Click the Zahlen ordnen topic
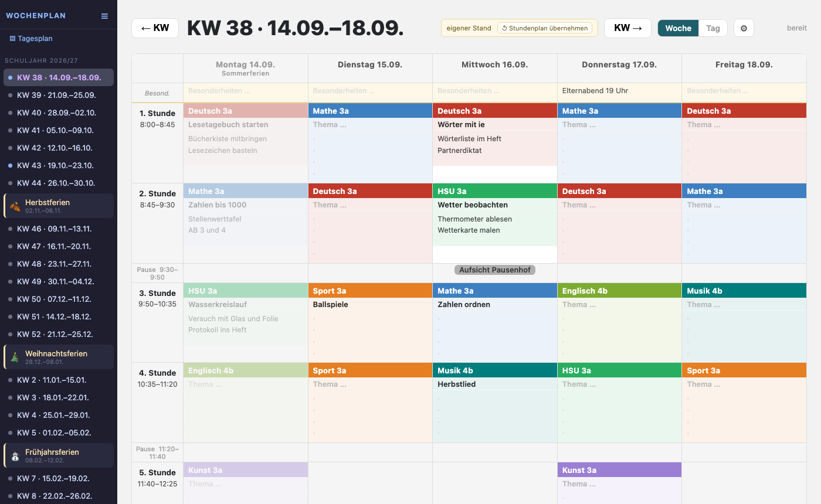821x504 pixels. [x=464, y=305]
